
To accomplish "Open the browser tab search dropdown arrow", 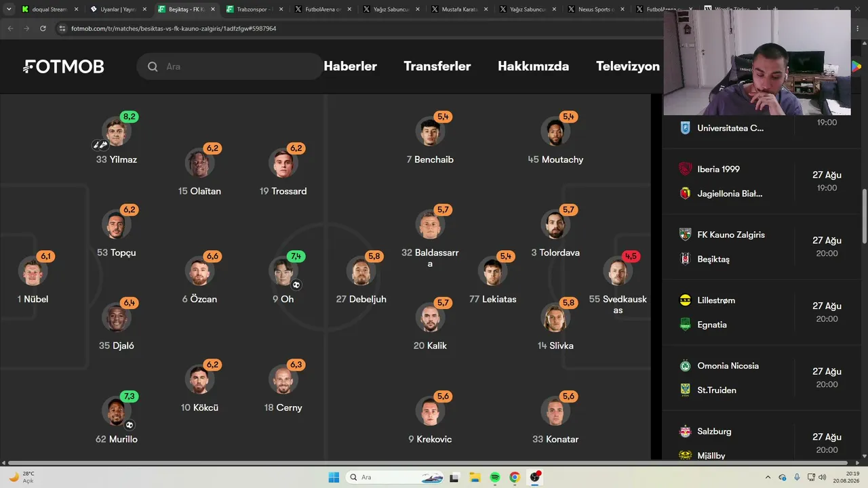I will pos(8,9).
